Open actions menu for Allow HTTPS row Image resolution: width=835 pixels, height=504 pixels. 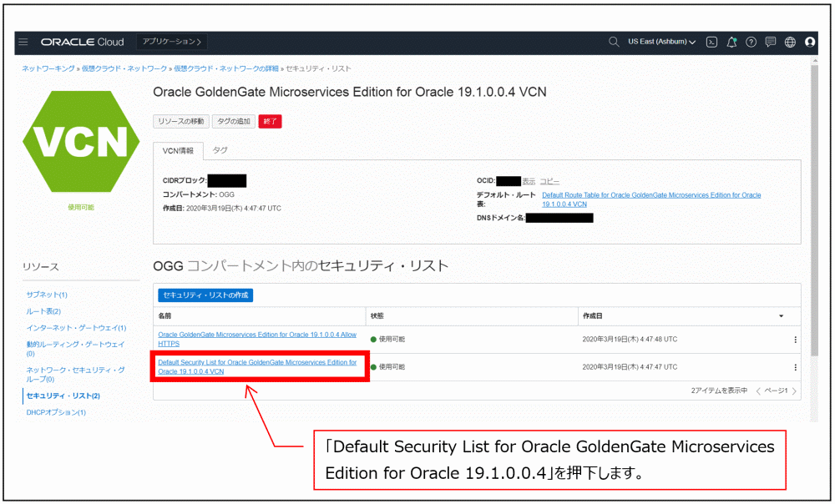point(795,340)
